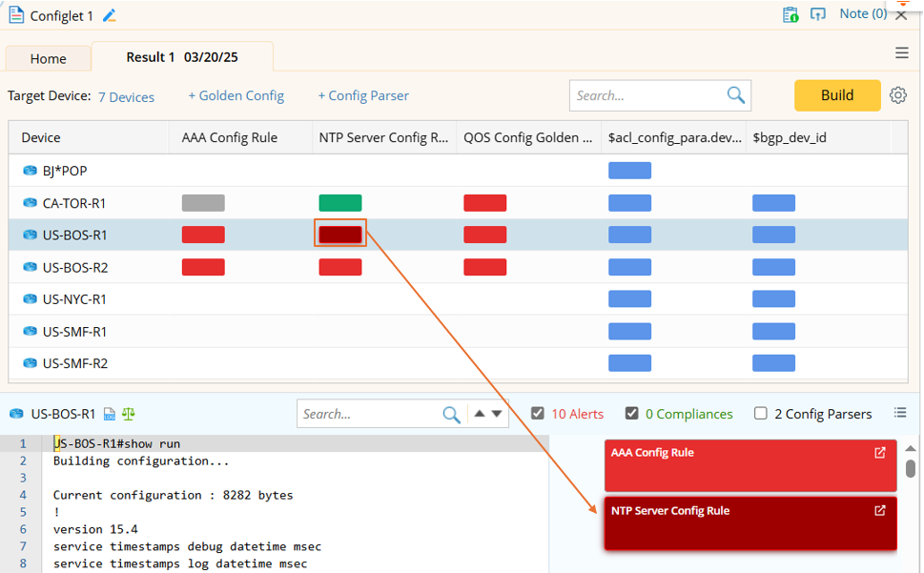The image size is (924, 573).
Task: Click NTP Server Config R... column header
Action: point(384,137)
